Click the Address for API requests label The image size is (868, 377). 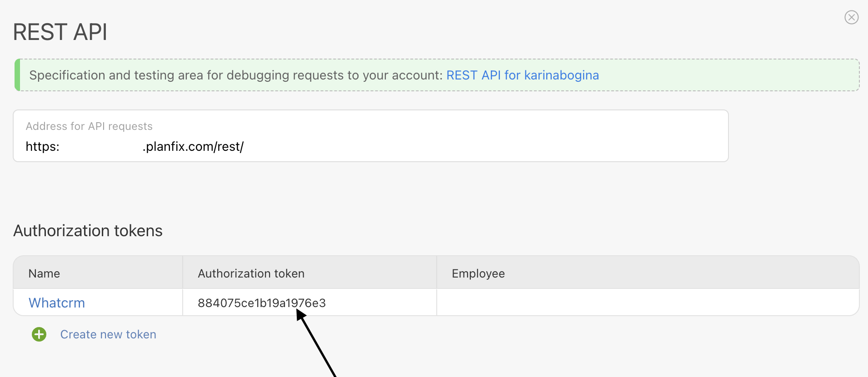point(89,126)
